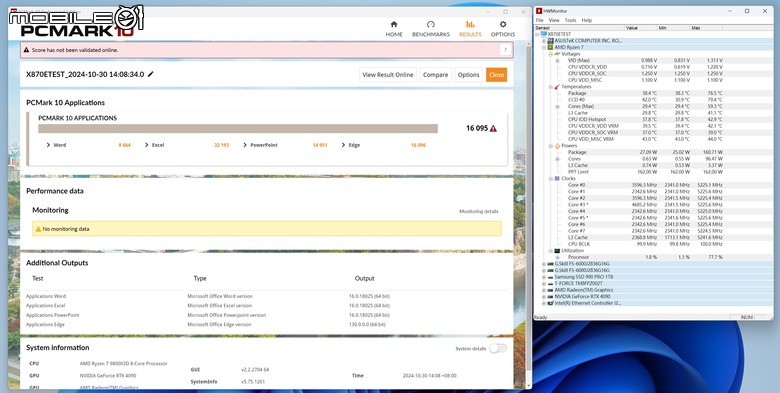The image size is (780, 393).
Task: Collapse the Utilization group
Action: tap(550, 251)
